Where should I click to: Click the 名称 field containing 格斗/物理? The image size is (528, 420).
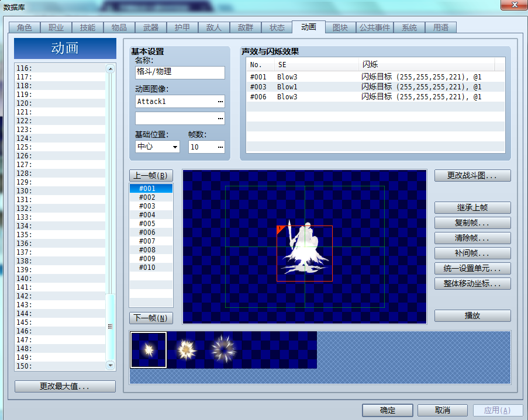point(180,72)
